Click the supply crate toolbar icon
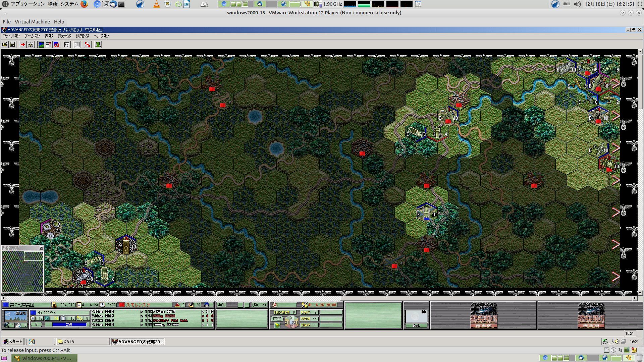644x362 pixels. pos(31,45)
